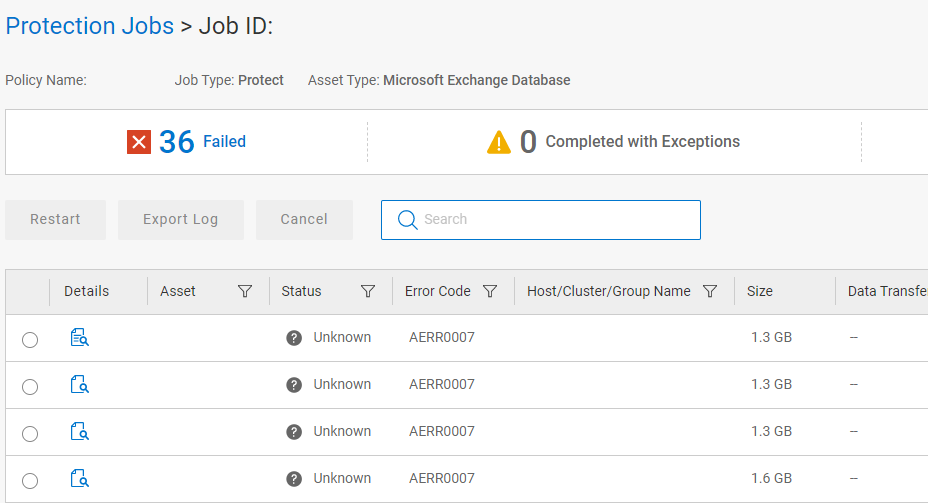
Task: Open details icon in third job row
Action: coord(80,432)
